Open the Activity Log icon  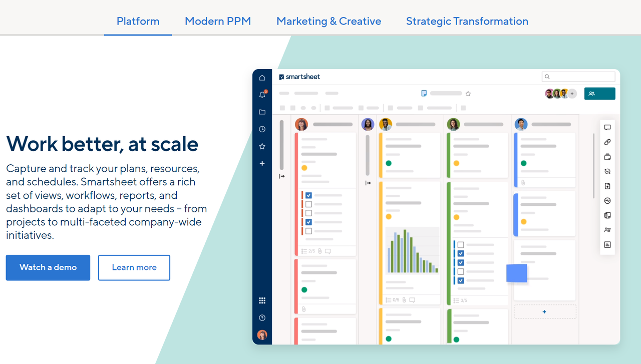607,201
